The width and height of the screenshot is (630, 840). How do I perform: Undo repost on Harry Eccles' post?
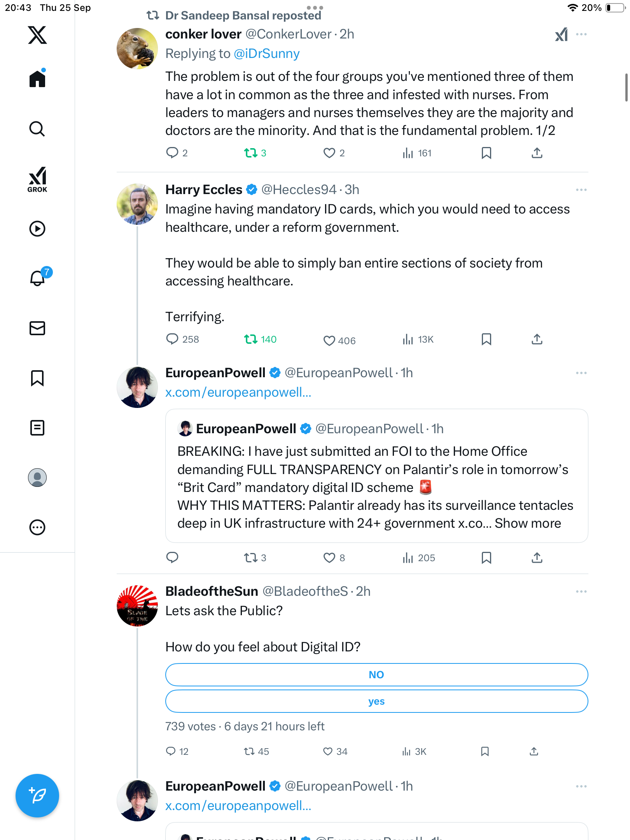[251, 339]
